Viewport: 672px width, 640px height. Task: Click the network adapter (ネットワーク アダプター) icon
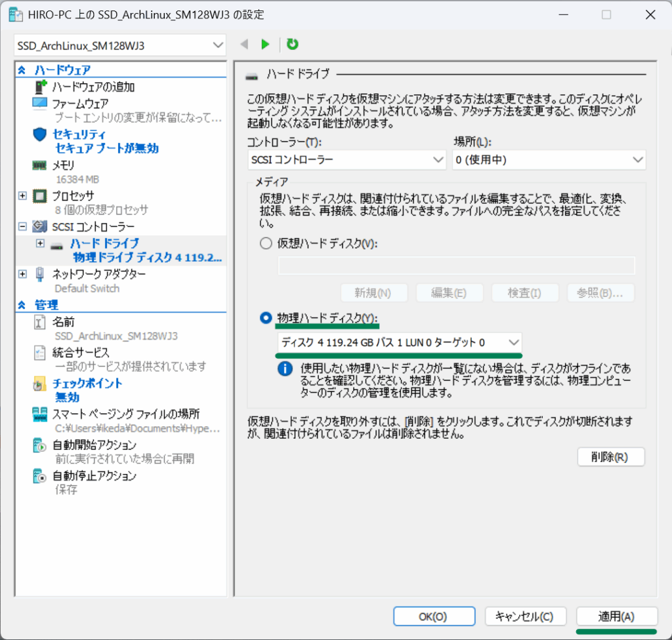(x=39, y=274)
